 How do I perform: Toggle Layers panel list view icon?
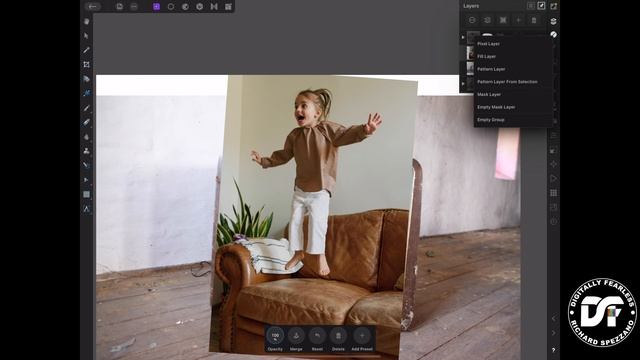(x=531, y=6)
